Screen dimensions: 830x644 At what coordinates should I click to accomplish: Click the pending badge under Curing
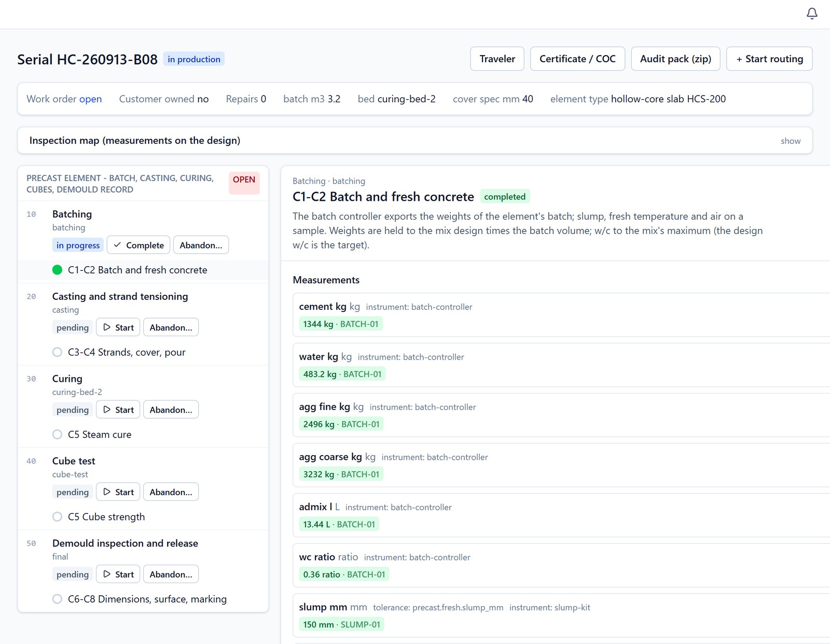[x=73, y=410]
